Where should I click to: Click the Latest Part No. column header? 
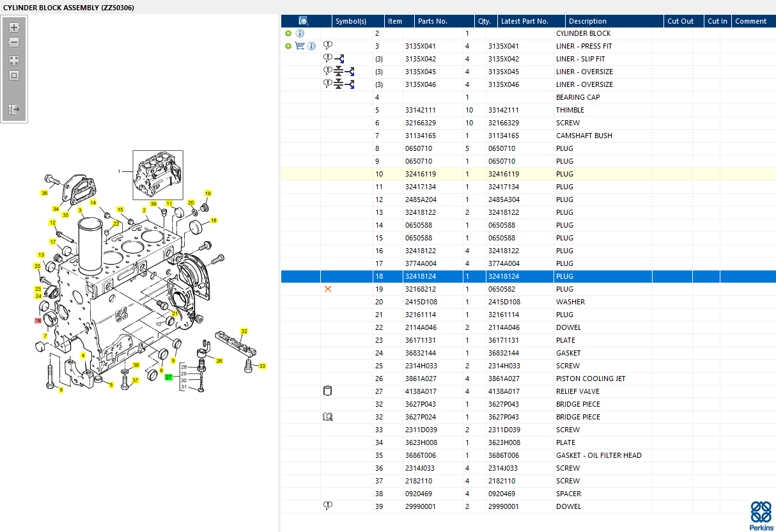click(x=525, y=21)
